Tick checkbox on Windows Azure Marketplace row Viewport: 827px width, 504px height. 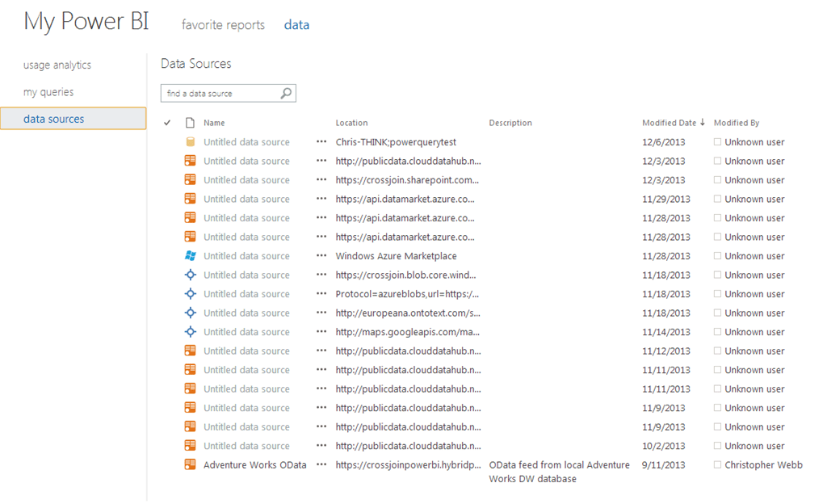pyautogui.click(x=717, y=256)
